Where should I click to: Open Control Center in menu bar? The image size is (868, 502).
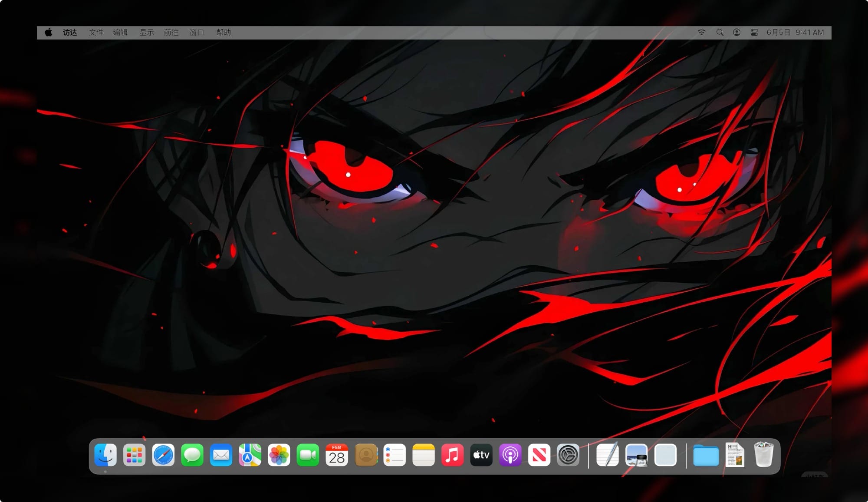pyautogui.click(x=754, y=33)
